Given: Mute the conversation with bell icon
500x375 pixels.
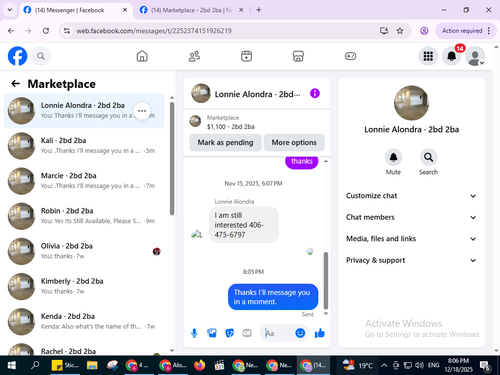Looking at the screenshot, I should (393, 157).
